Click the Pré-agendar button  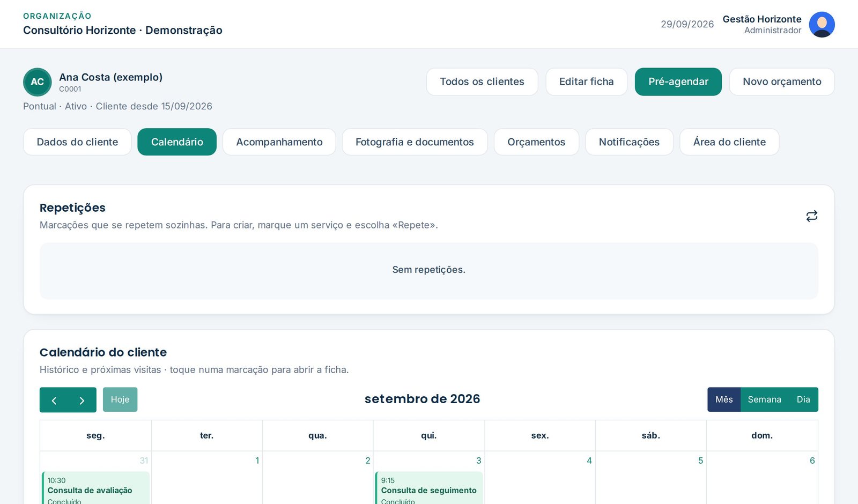point(678,81)
